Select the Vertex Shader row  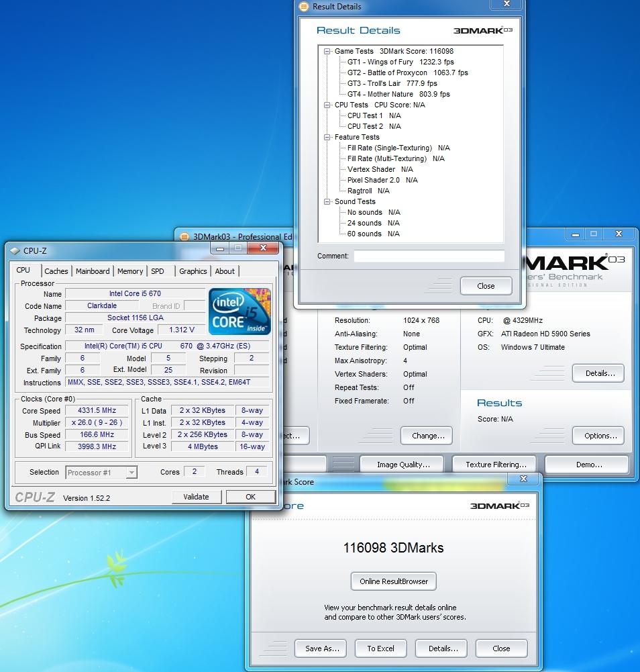[380, 169]
